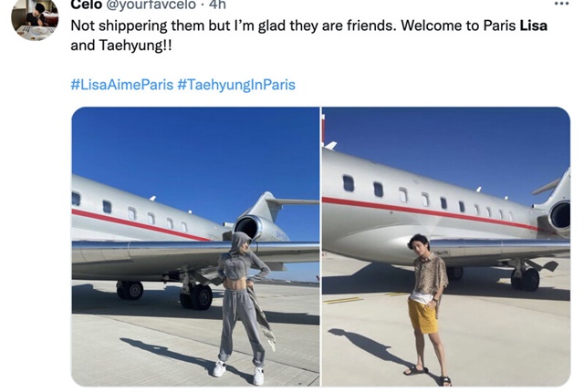This screenshot has width=584, height=392.
Task: Click the leopard print shirt in right photo
Action: click(431, 274)
